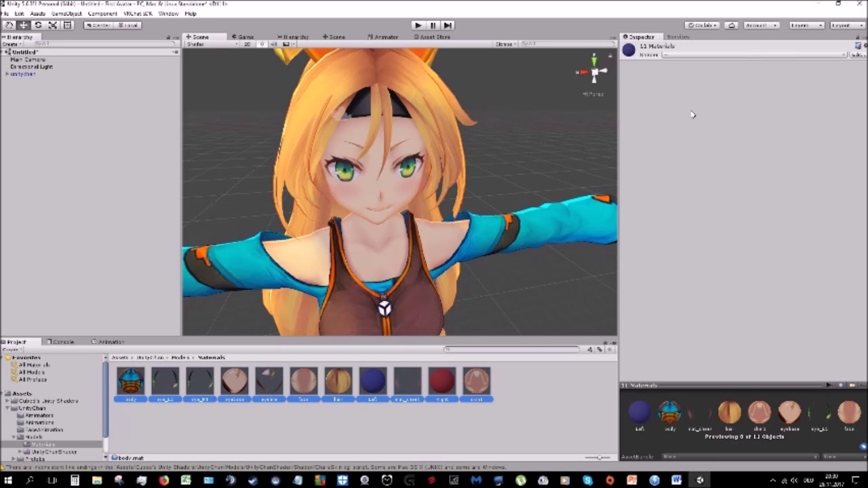Switch to the Animator tab

383,37
